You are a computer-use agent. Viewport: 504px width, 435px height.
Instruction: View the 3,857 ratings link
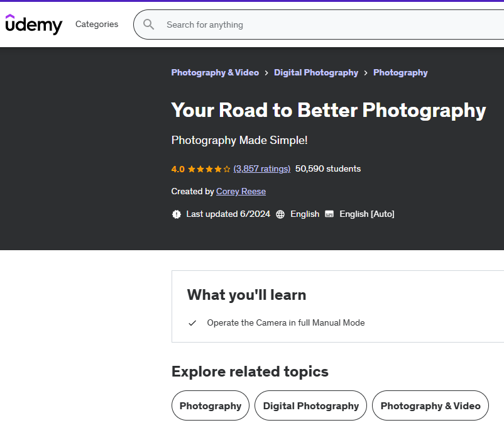coord(261,169)
